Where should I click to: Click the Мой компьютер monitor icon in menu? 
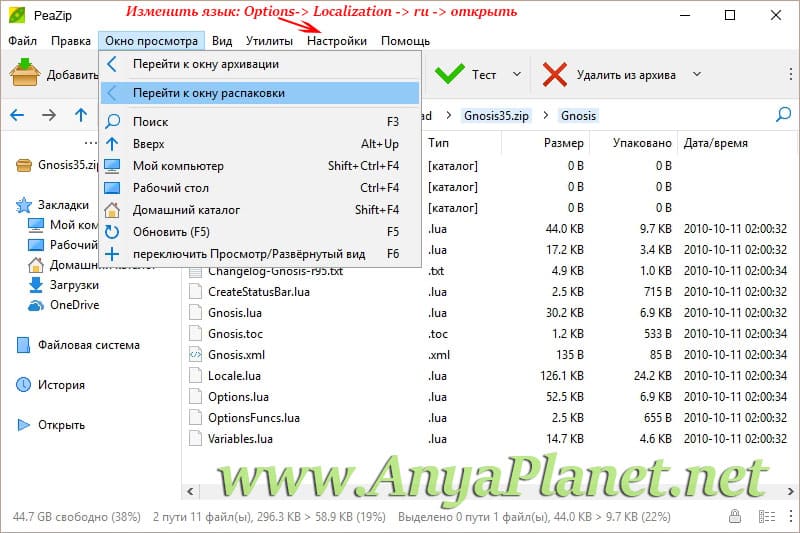tap(112, 166)
